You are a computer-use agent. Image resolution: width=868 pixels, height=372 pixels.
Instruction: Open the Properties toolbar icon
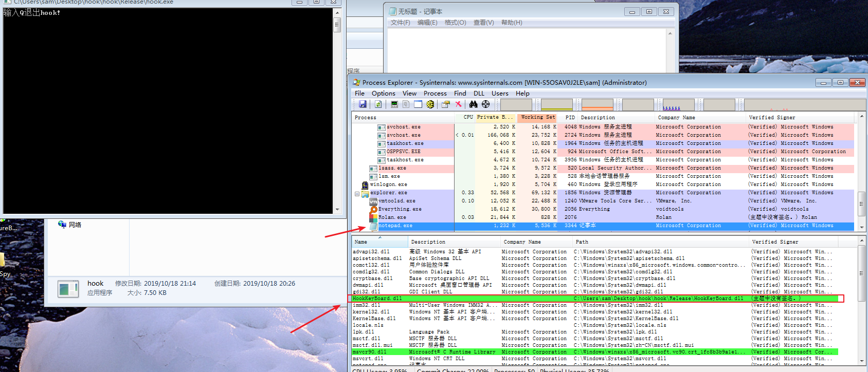(446, 104)
